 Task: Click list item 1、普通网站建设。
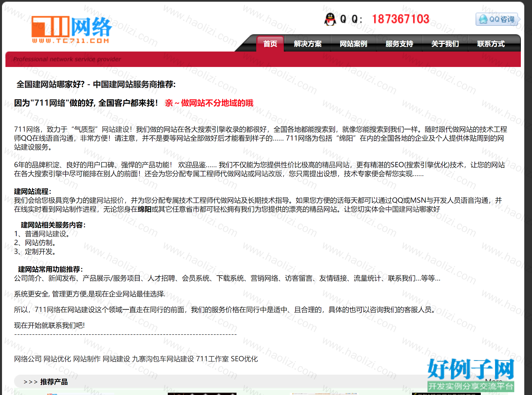pos(42,234)
